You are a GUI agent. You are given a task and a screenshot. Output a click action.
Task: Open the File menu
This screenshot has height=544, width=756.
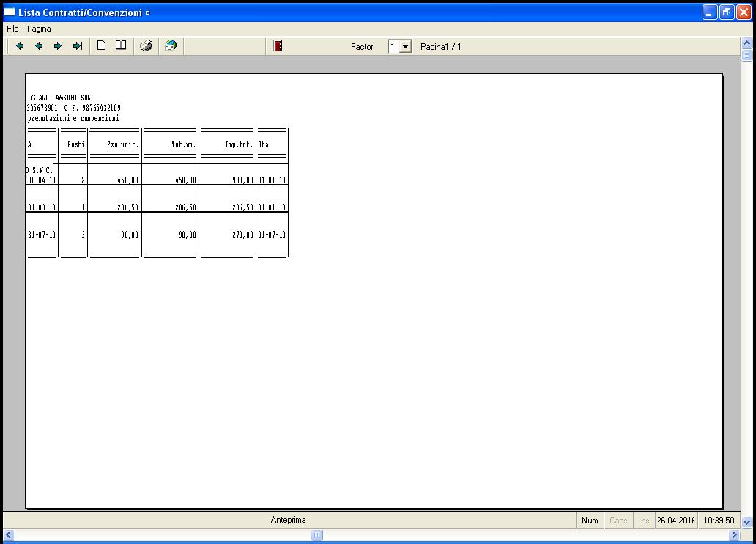click(x=12, y=29)
